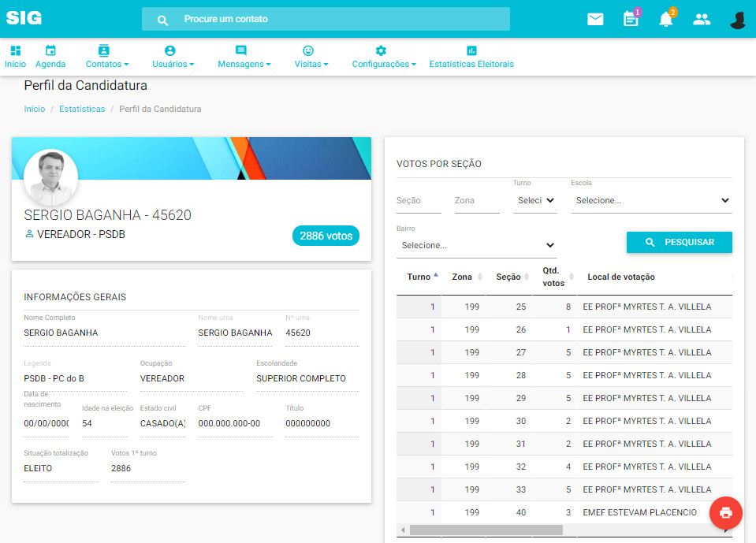Open the Configurações menu
The height and width of the screenshot is (543, 756).
[x=384, y=57]
